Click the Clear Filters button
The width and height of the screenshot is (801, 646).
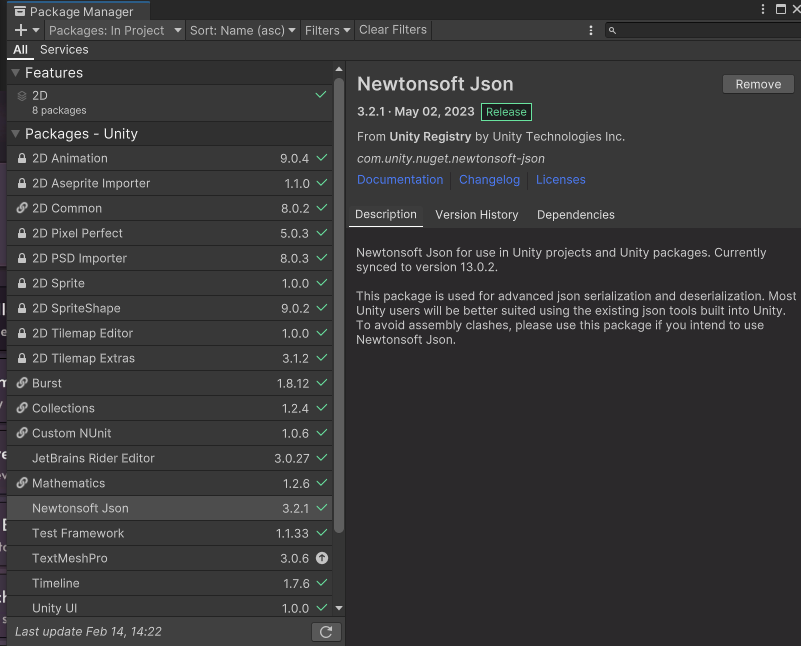click(393, 30)
